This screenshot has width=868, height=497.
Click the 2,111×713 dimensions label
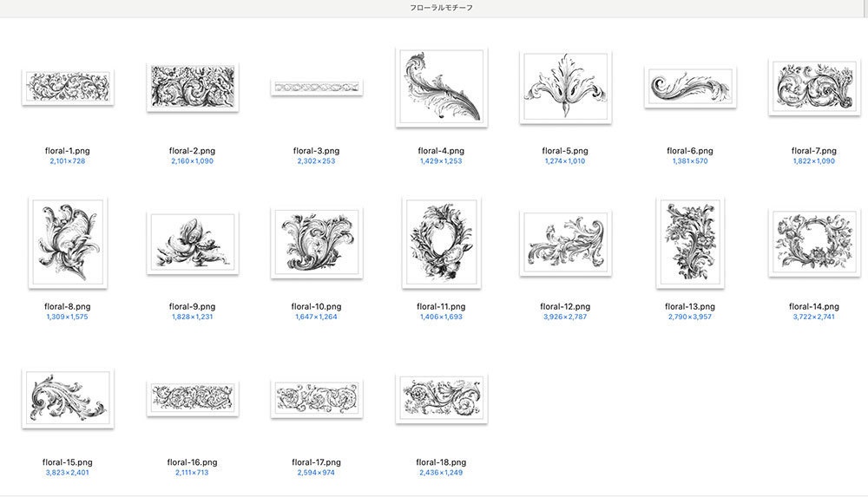pos(192,473)
